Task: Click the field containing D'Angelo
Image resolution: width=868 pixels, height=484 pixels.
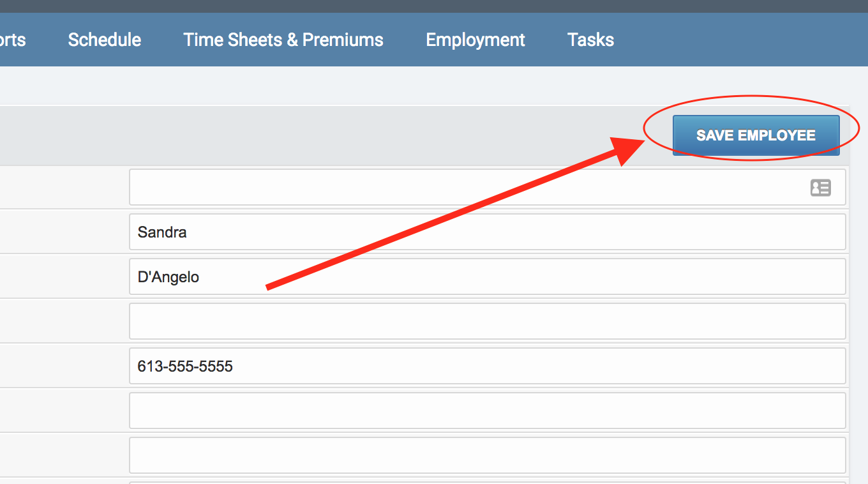Action: pos(487,276)
